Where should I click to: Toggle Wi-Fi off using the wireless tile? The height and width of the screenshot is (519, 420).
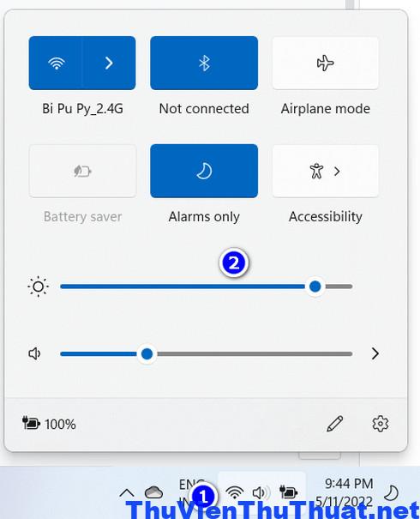pyautogui.click(x=56, y=63)
